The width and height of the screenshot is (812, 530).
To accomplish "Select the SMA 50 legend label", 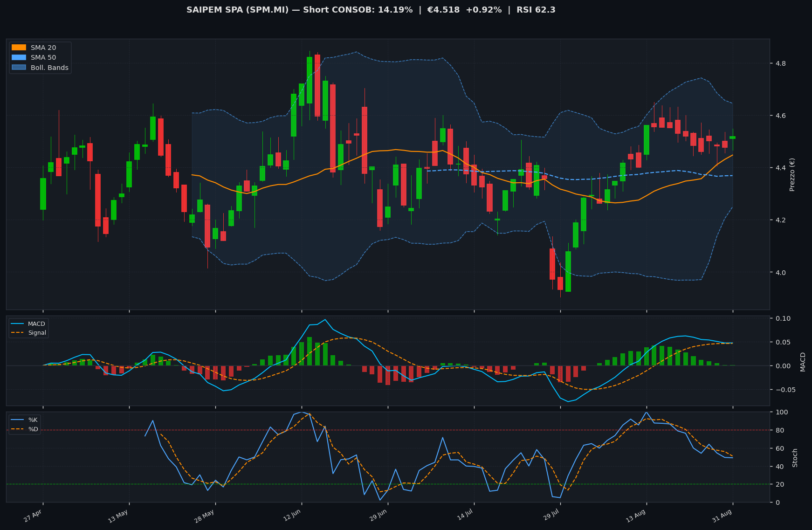I will click(43, 58).
